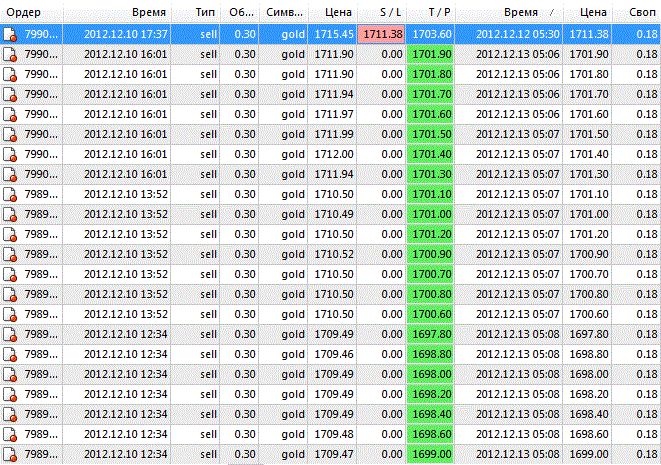Click the order icon in the T/P 1700.80 row
661x465 pixels.
pos(10,295)
